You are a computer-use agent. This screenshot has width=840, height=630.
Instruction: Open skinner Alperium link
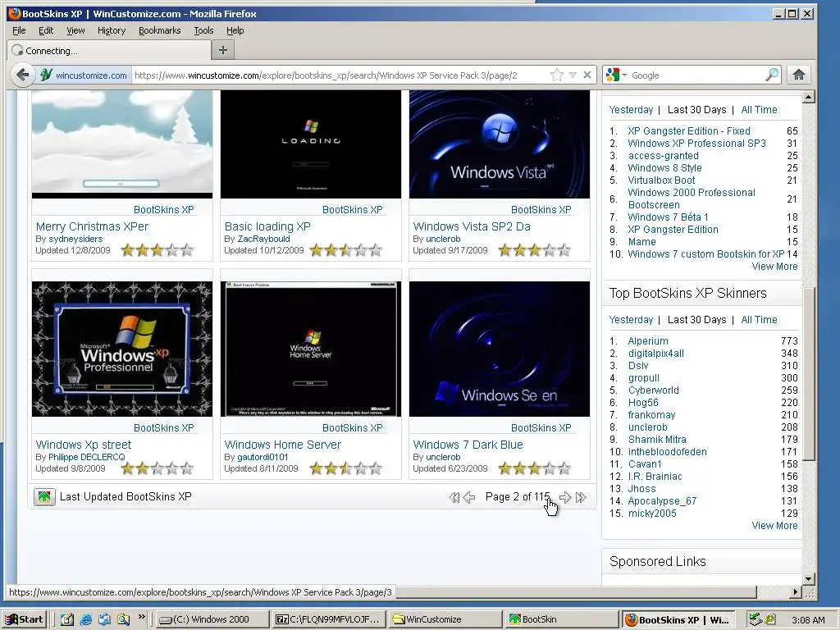tap(648, 341)
